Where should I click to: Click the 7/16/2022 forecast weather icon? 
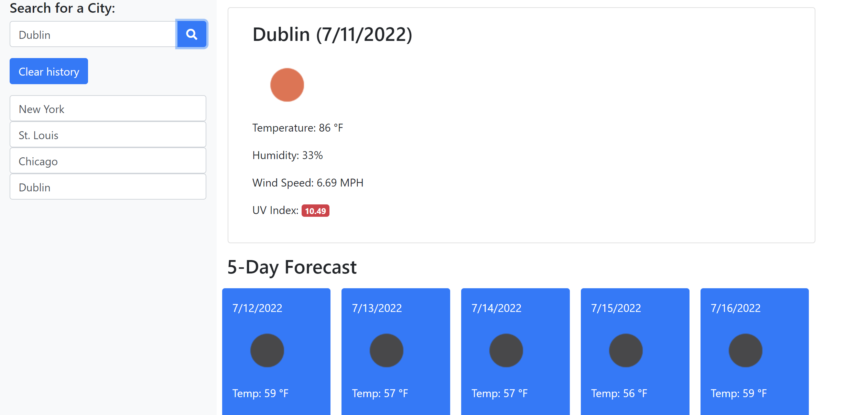(x=746, y=350)
